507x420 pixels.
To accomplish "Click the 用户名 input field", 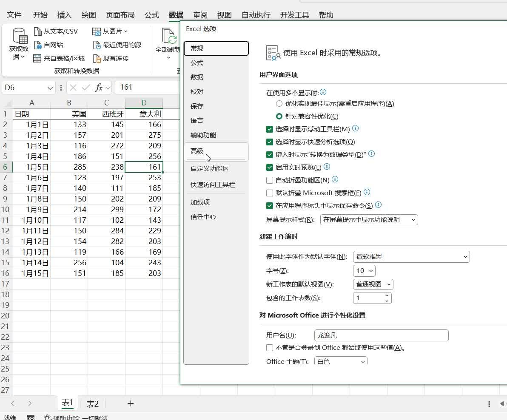I will (381, 335).
